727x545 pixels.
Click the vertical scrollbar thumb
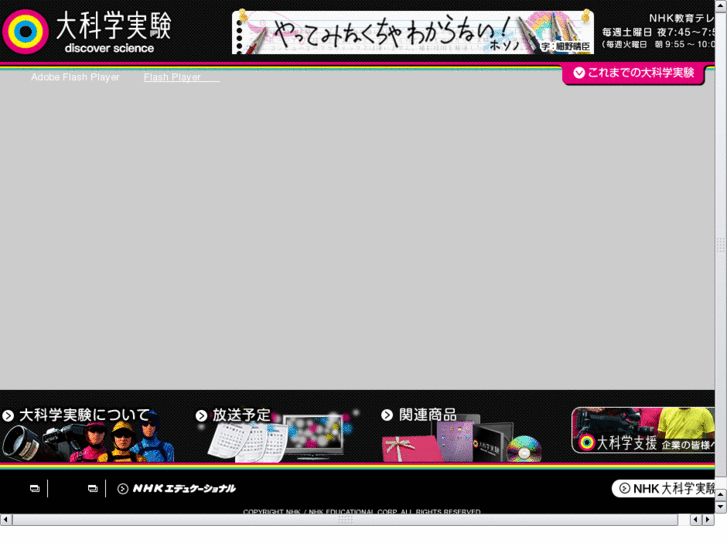721,244
